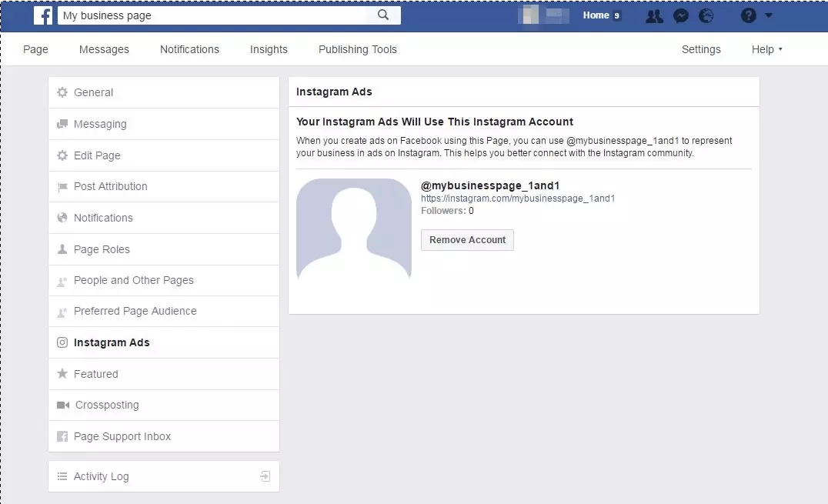Click the Post Attribution flag icon
Screen dimensions: 828x504
coord(62,186)
